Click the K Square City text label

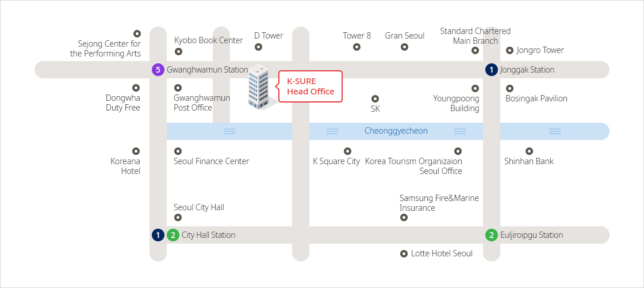coord(336,161)
